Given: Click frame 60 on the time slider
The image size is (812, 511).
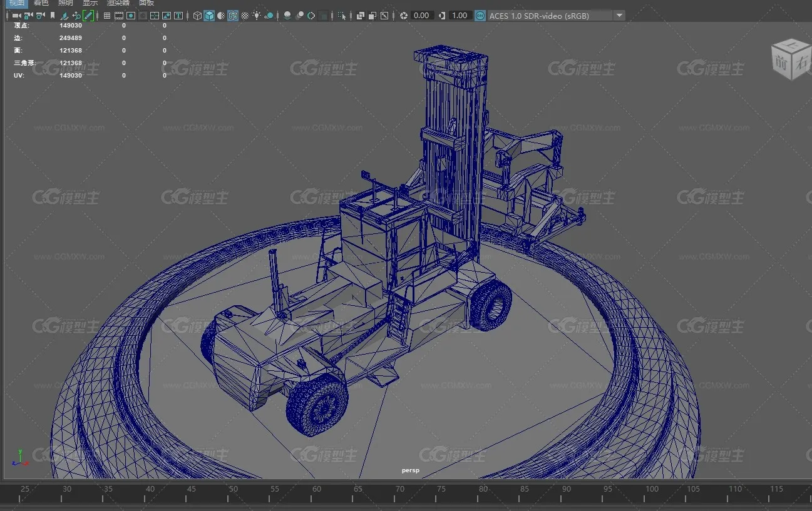Looking at the screenshot, I should pyautogui.click(x=317, y=489).
